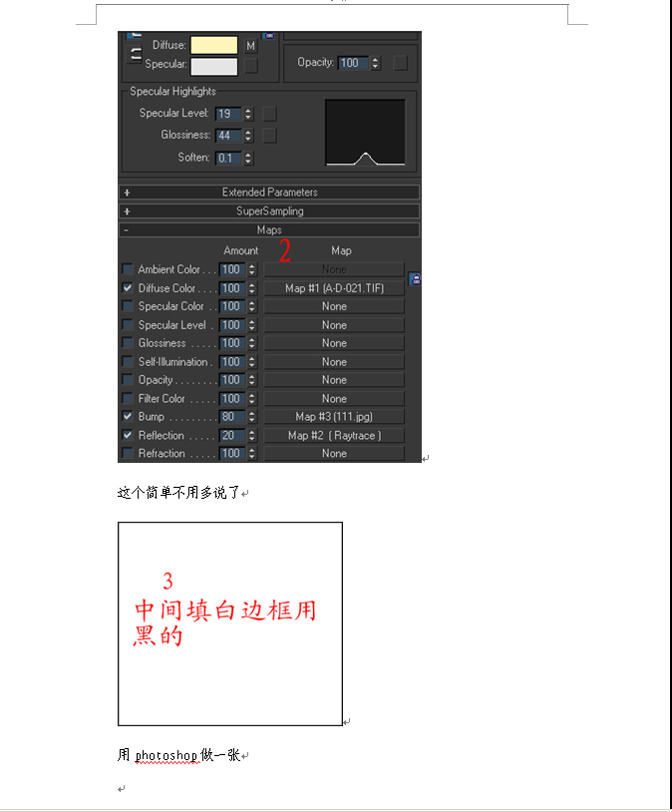Open the Diffuse color swatch

(213, 46)
